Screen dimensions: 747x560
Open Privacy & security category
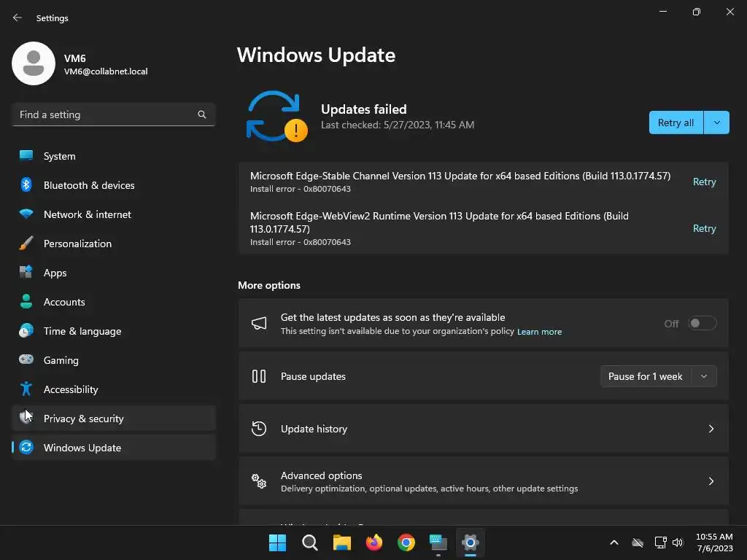(x=114, y=419)
